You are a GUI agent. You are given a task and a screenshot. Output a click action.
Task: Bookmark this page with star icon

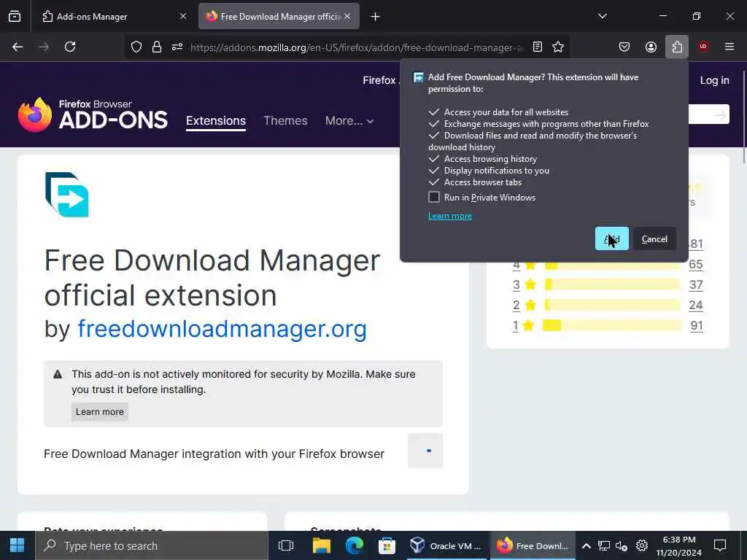coord(558,47)
